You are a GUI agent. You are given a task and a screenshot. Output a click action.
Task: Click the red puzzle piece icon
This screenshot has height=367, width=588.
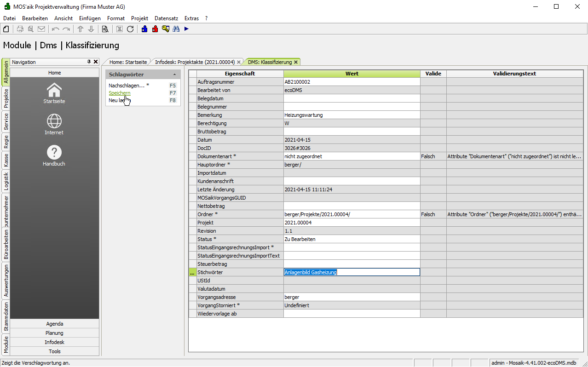tap(155, 29)
